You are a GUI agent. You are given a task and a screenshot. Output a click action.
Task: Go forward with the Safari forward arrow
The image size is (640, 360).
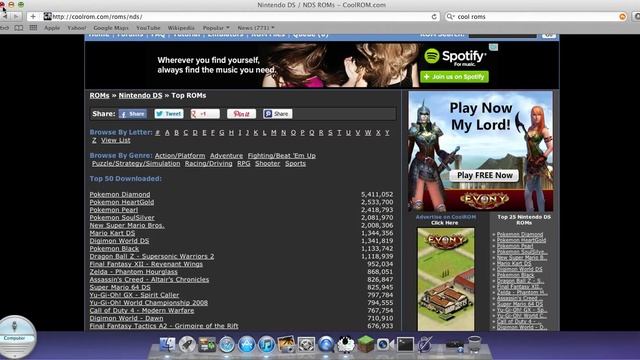(x=16, y=17)
